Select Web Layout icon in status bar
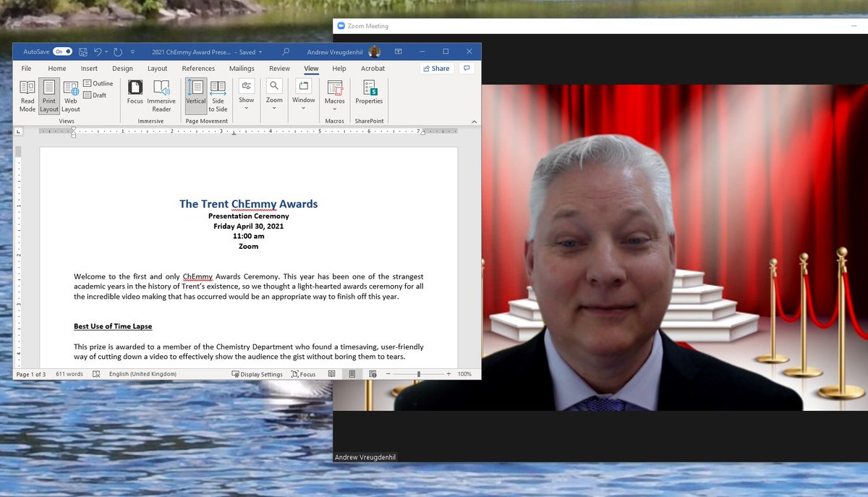This screenshot has height=497, width=868. click(x=373, y=374)
